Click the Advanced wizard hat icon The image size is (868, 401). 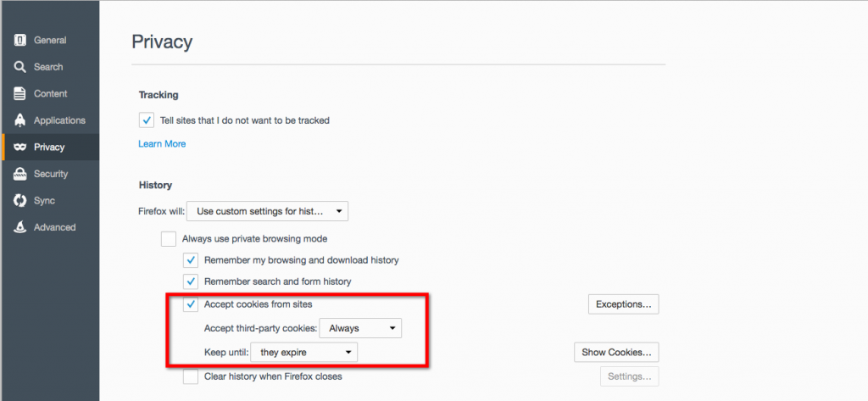coord(20,227)
